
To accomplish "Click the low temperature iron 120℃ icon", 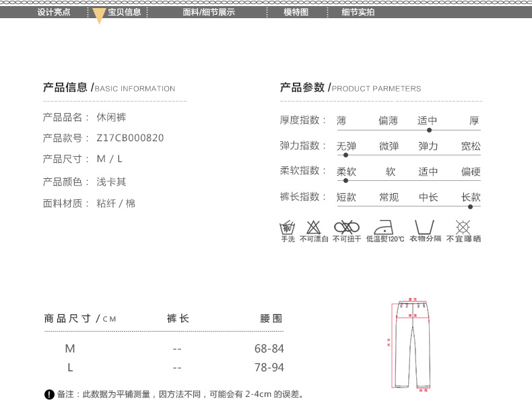I will click(385, 227).
